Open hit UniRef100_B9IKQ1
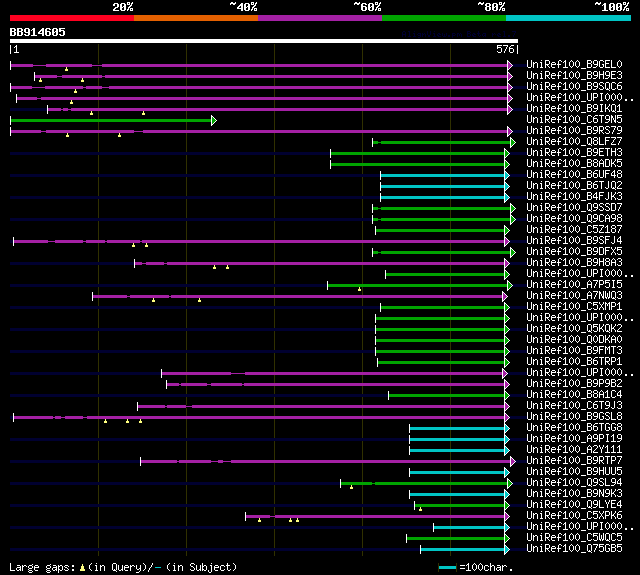Viewport: 640px width, 575px height. (574, 109)
